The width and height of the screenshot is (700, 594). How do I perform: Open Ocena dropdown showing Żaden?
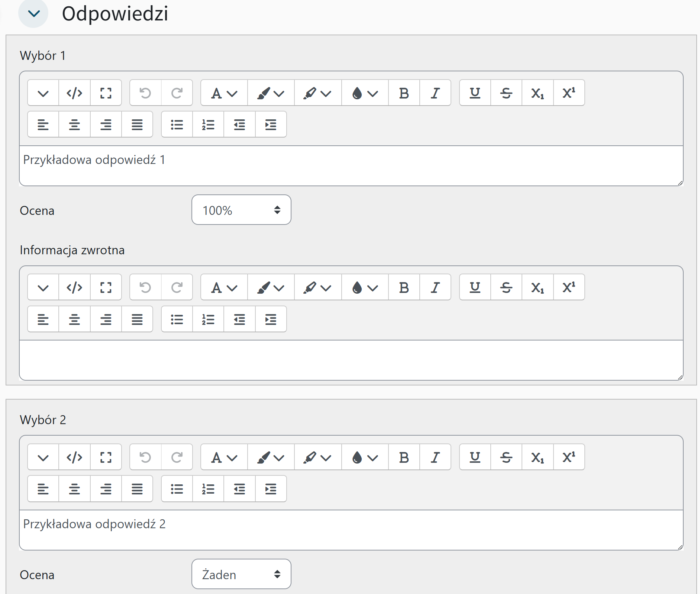(241, 574)
